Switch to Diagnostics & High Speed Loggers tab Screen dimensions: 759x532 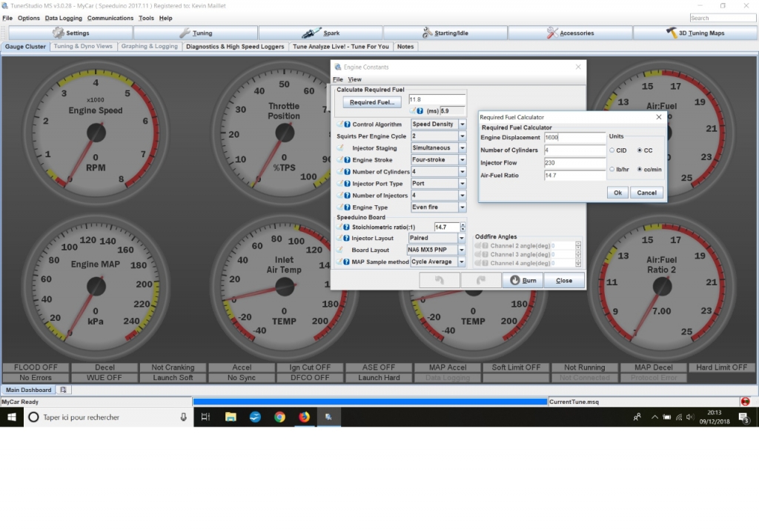pos(235,47)
